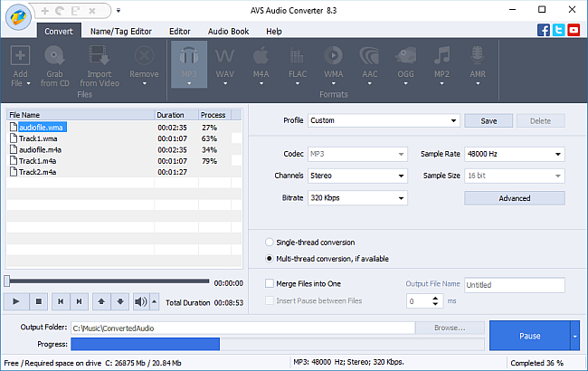Image resolution: width=588 pixels, height=371 pixels.
Task: Enable Merge Files into One checkbox
Action: (x=270, y=283)
